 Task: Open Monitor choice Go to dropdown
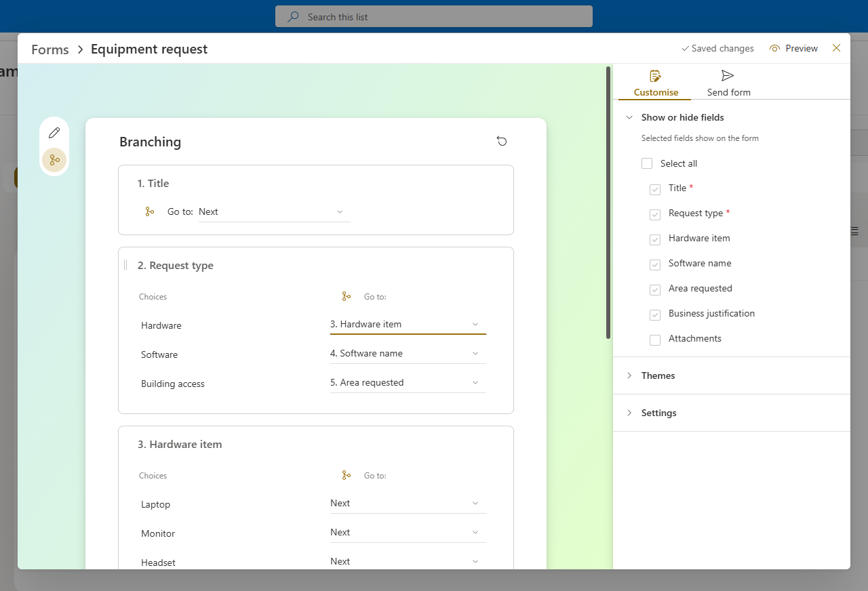click(x=408, y=533)
